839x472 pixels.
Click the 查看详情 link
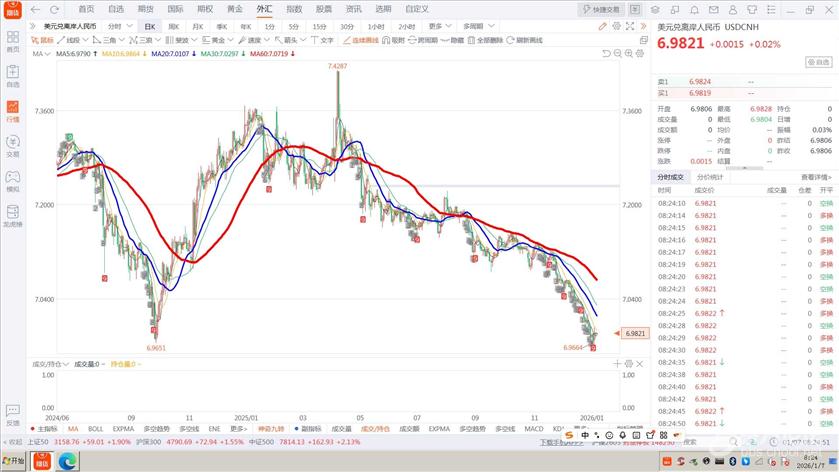[816, 176]
